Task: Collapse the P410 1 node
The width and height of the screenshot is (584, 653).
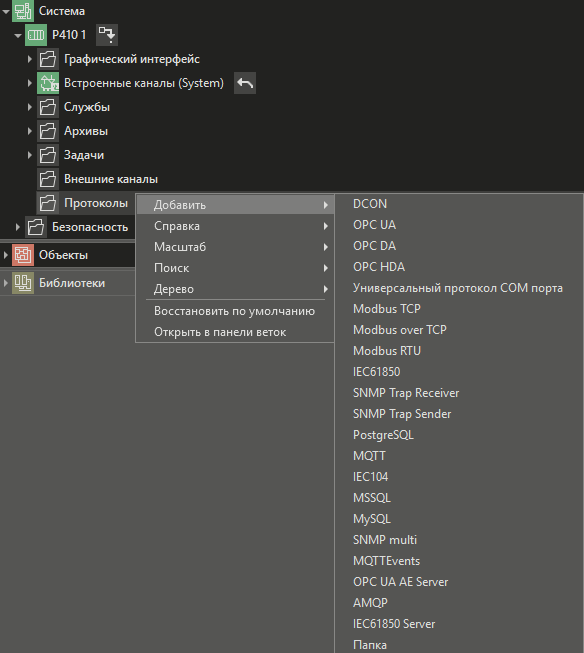Action: click(18, 36)
